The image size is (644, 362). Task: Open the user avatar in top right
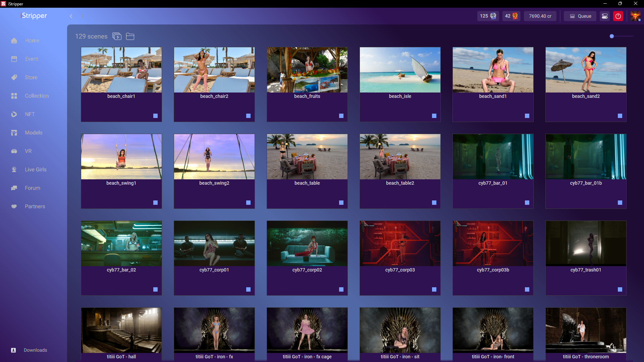coord(635,16)
